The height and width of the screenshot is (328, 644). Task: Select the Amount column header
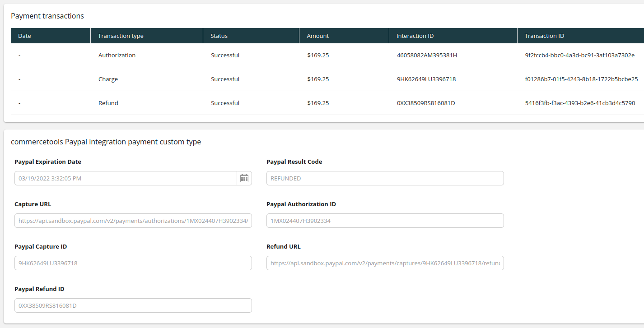317,36
